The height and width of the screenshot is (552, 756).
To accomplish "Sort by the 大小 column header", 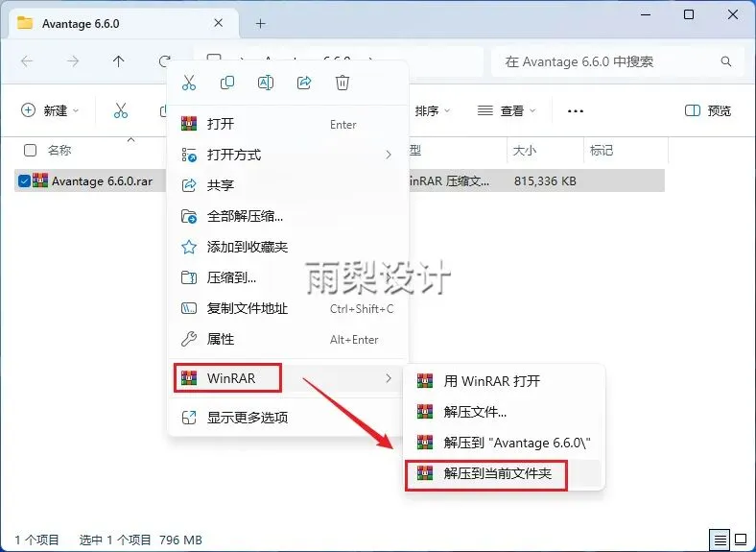I will [525, 151].
